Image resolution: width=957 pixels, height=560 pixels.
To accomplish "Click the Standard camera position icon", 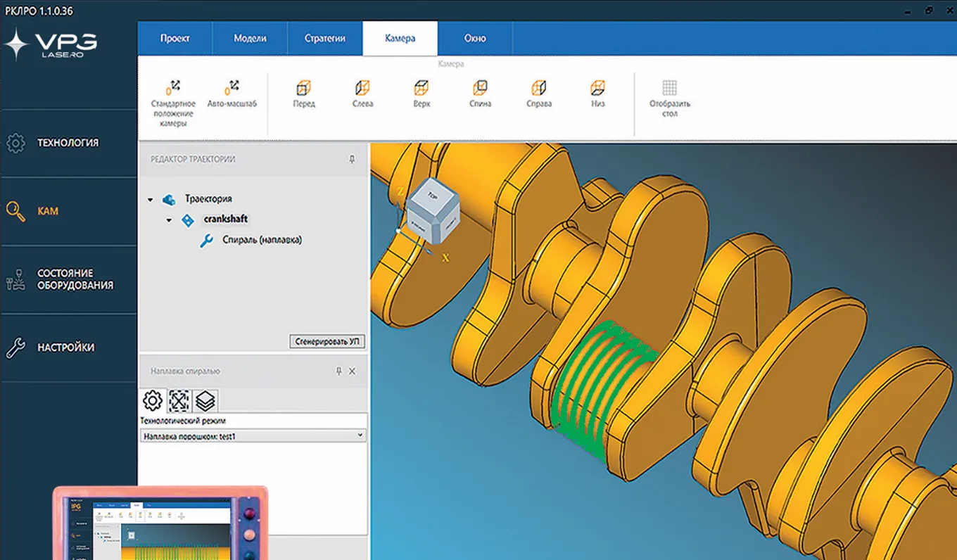I will pos(172,88).
